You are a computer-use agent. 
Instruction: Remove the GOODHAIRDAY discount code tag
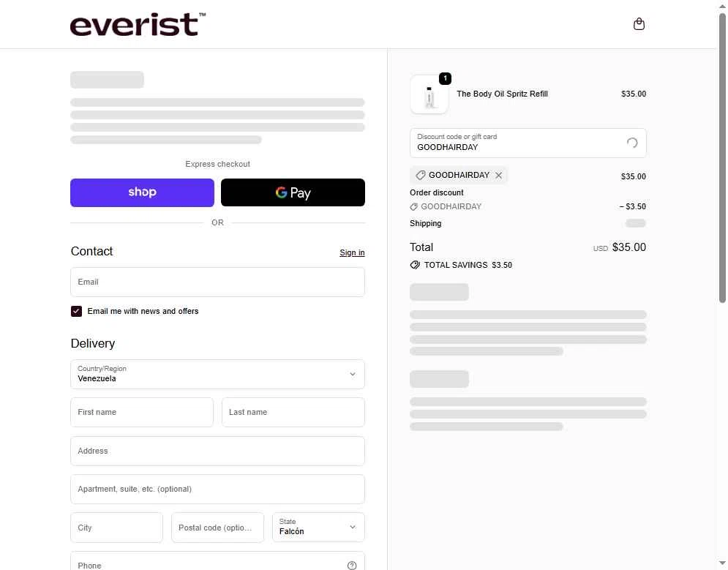pyautogui.click(x=499, y=176)
